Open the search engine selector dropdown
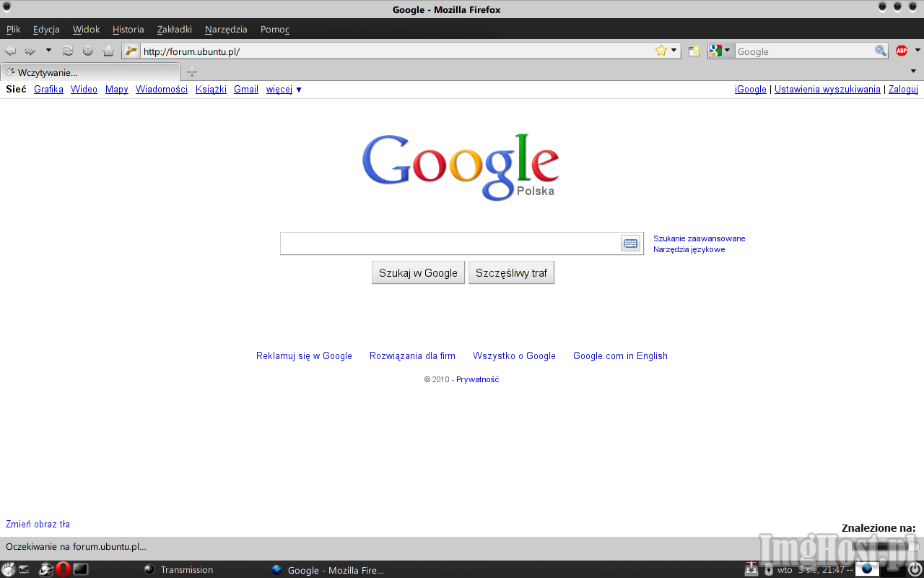 [x=720, y=51]
